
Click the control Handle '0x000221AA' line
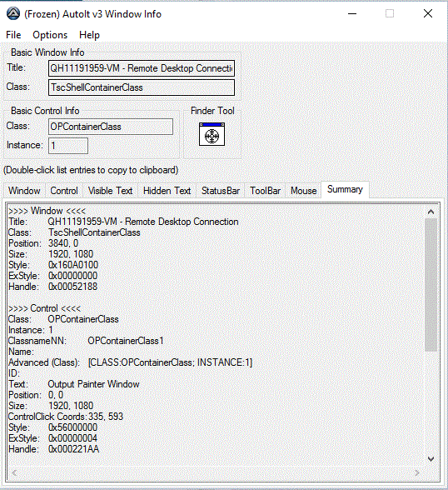click(x=53, y=449)
